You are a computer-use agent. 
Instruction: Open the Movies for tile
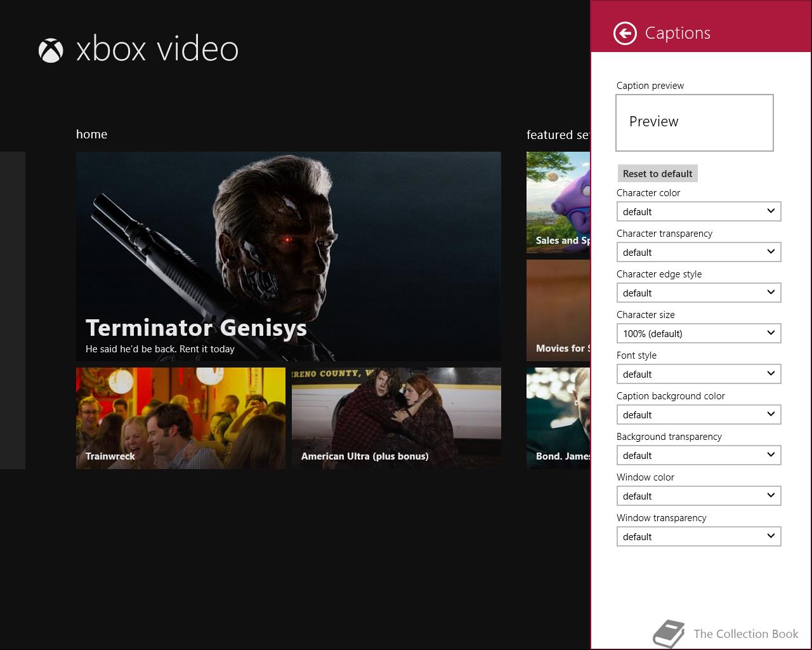pos(558,310)
